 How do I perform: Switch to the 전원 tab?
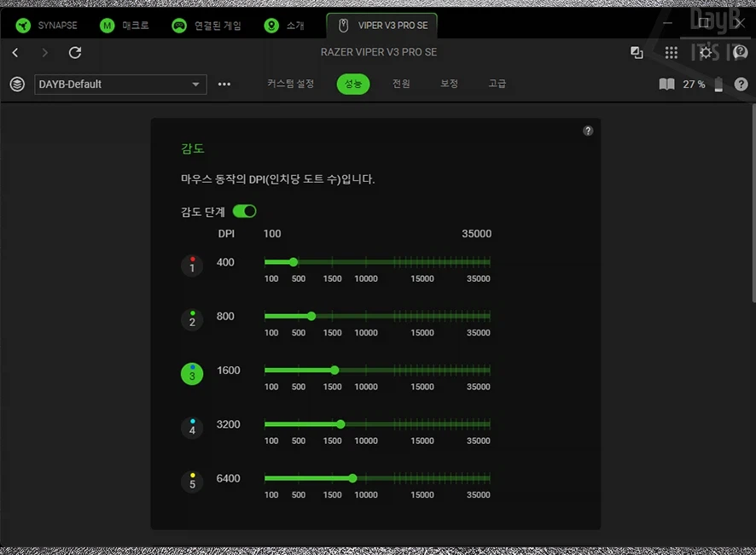(401, 85)
